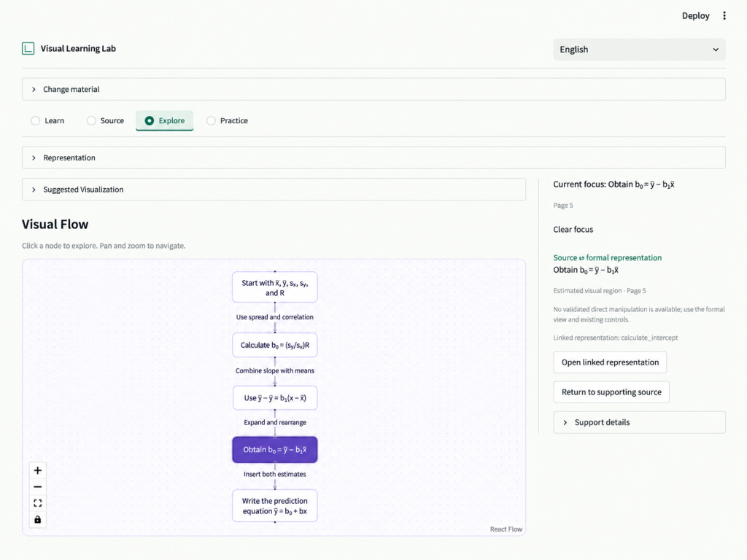747x560 pixels.
Task: Click the 'Expand and rearrange' edge label
Action: 275,422
